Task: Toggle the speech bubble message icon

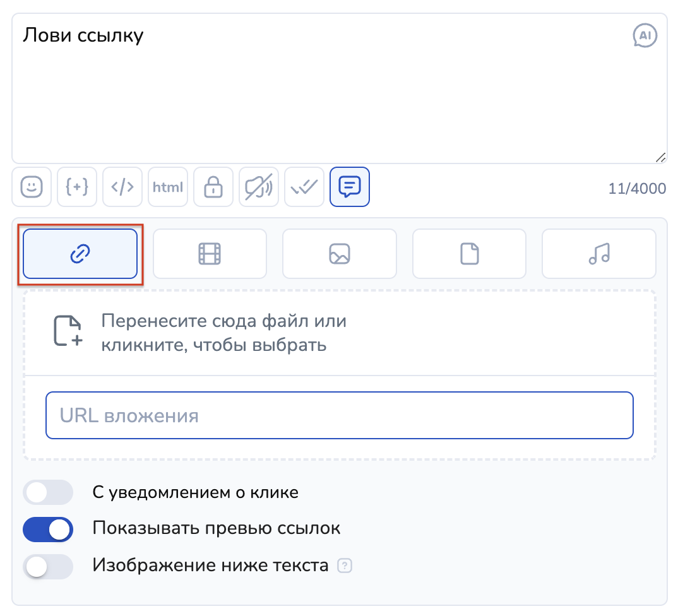Action: tap(350, 187)
